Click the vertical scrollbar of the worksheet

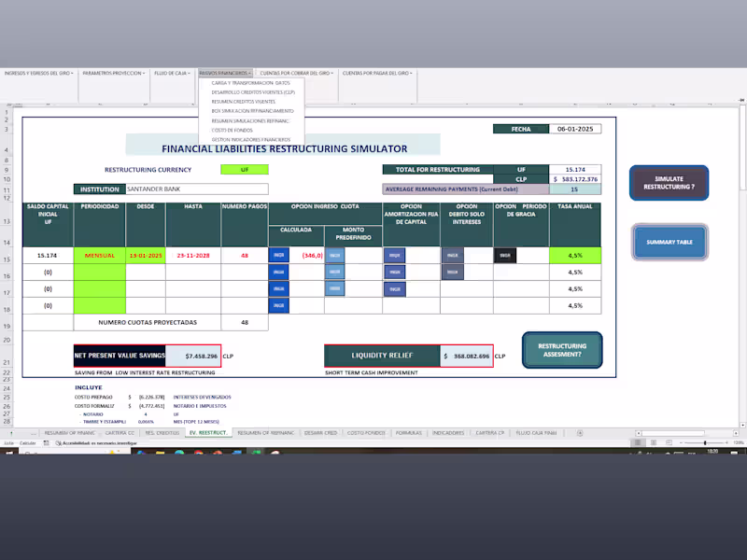click(x=742, y=264)
